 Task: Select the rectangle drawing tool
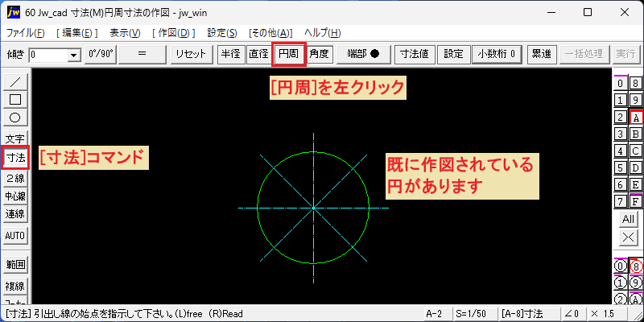[15, 99]
